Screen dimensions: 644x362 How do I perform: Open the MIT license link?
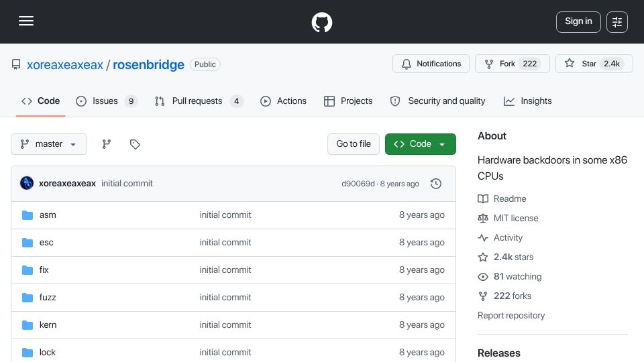pos(516,219)
